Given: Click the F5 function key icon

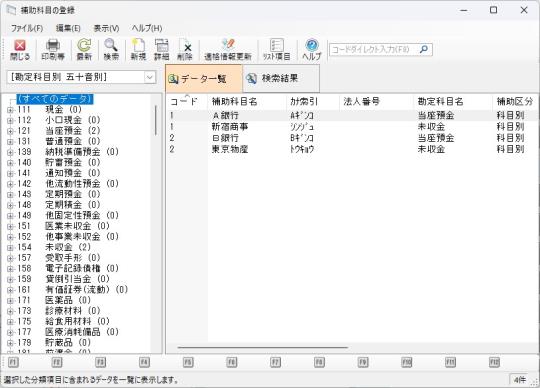Looking at the screenshot, I should pyautogui.click(x=188, y=362).
